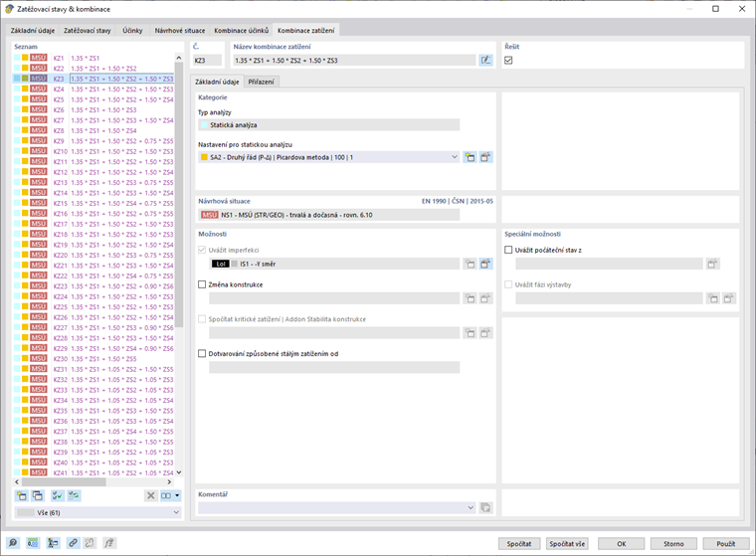The height and width of the screenshot is (556, 756).
Task: Click the broken link icon at bottom
Action: click(90, 543)
